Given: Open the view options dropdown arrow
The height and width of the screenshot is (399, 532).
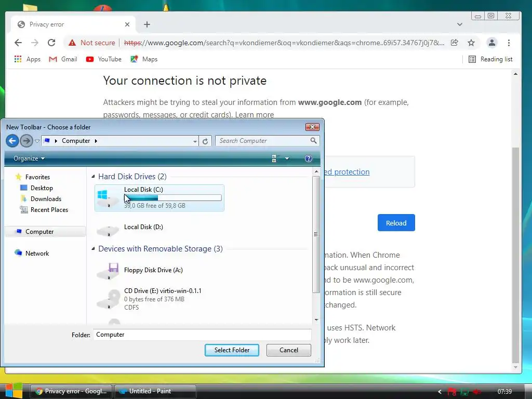Looking at the screenshot, I should 287,158.
